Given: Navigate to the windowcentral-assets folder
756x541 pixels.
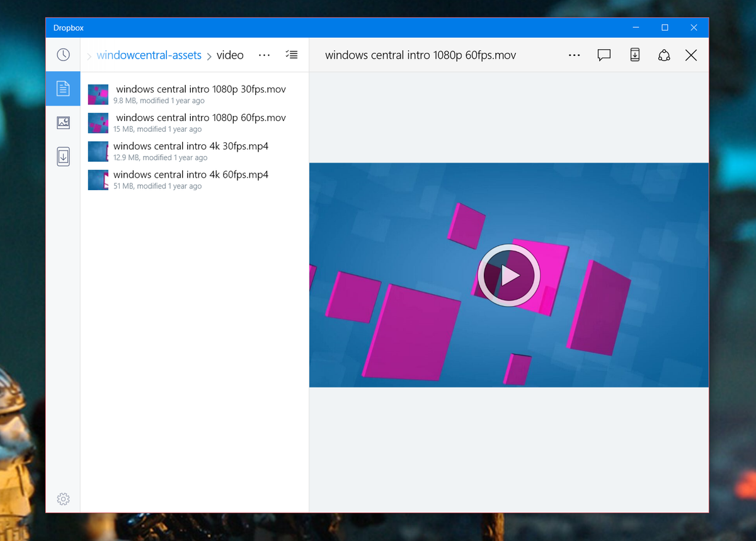Looking at the screenshot, I should pos(148,55).
